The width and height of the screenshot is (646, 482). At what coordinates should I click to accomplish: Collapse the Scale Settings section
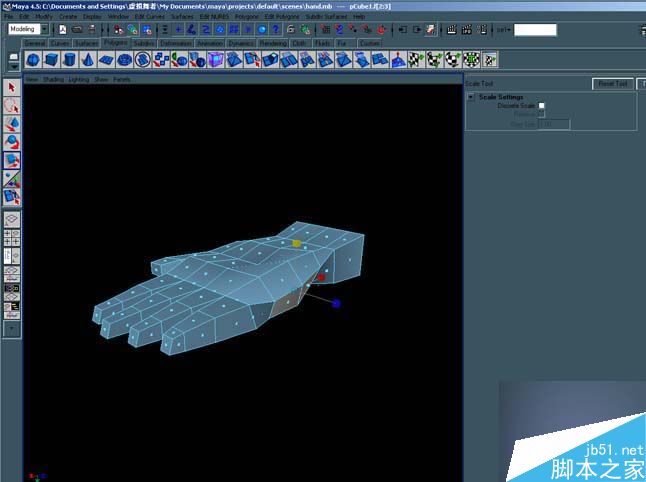(x=471, y=97)
